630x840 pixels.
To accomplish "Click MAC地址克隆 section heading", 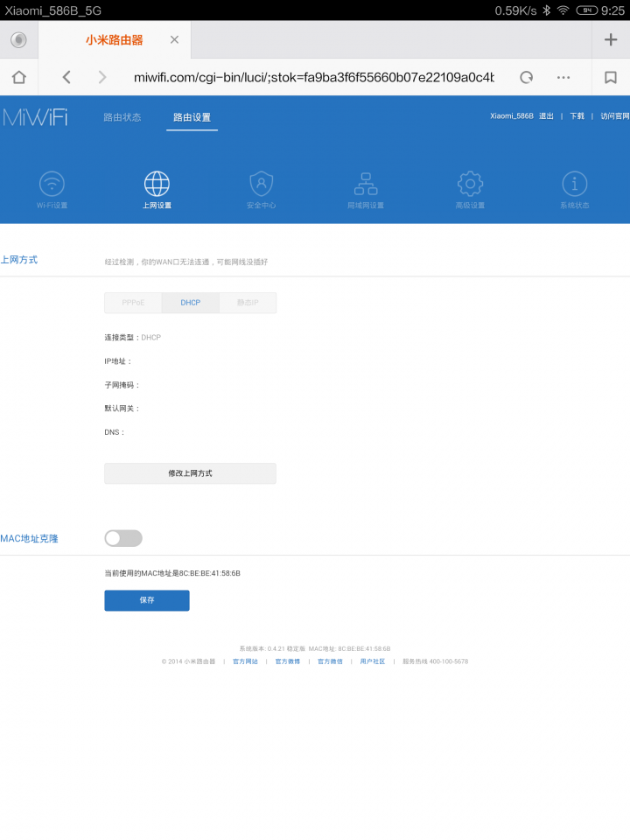I will click(x=30, y=538).
